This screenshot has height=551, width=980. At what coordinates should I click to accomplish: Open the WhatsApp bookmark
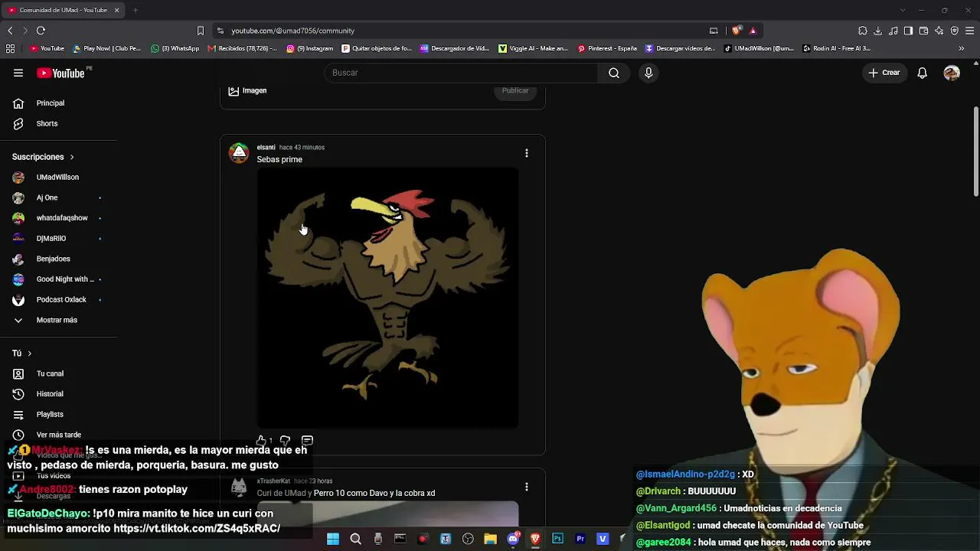[x=175, y=48]
